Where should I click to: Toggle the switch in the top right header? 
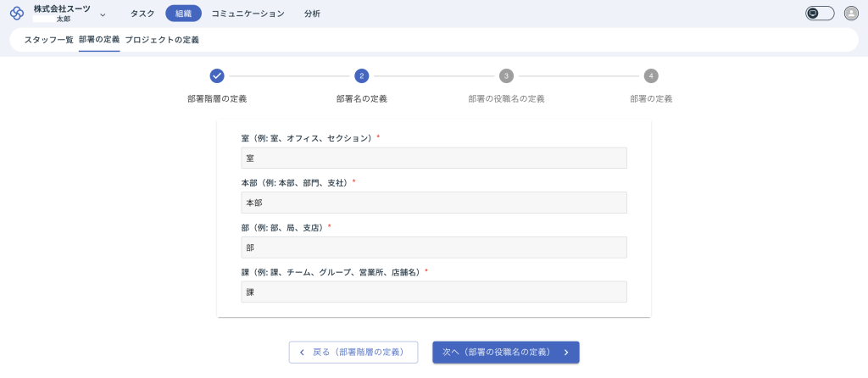tap(820, 14)
